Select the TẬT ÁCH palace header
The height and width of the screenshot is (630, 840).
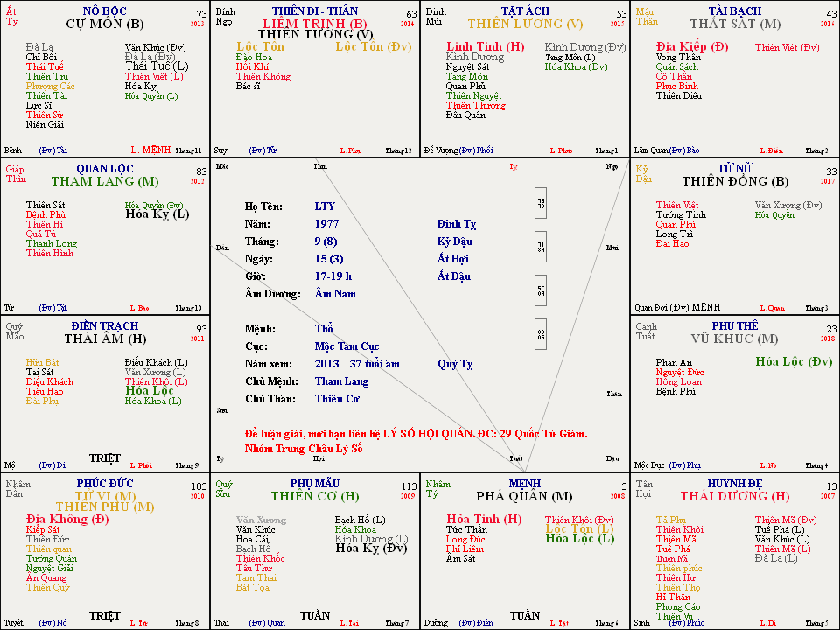524,10
